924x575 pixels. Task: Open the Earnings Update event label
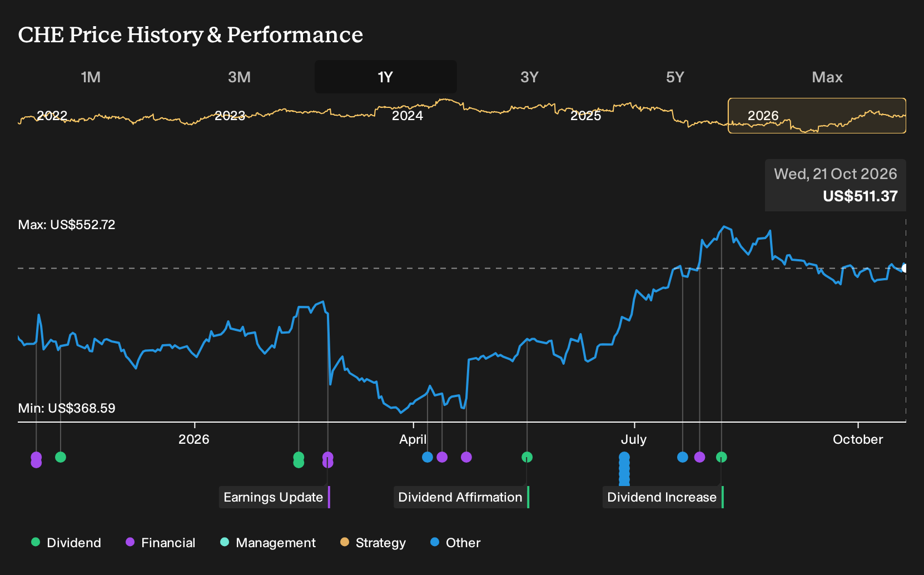click(x=274, y=497)
